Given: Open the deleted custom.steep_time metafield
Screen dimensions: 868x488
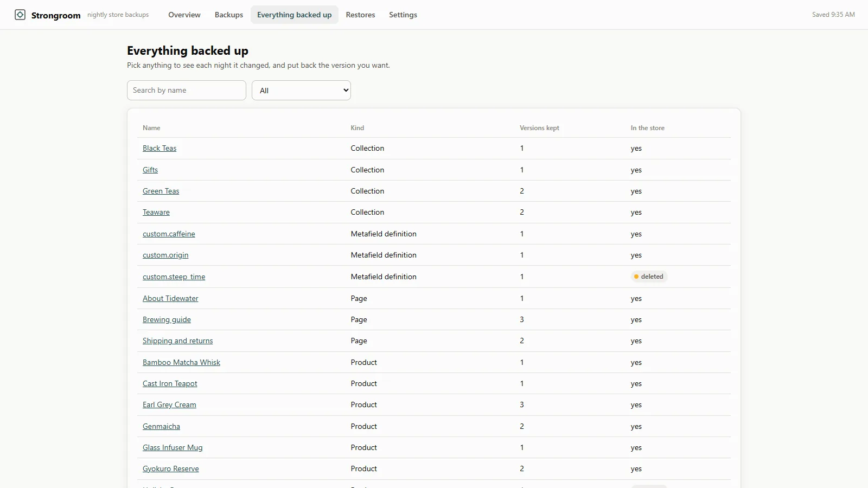Looking at the screenshot, I should [x=174, y=277].
